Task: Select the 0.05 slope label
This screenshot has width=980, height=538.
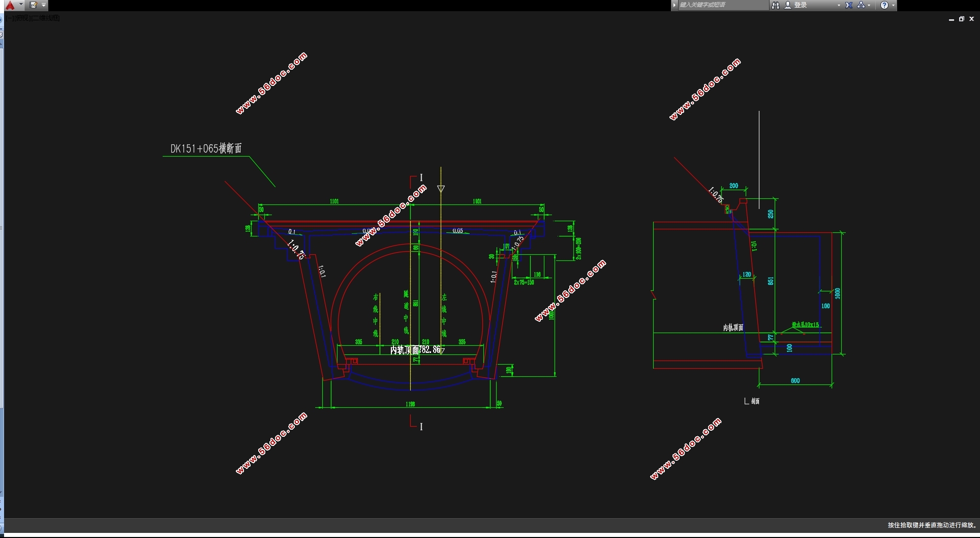Action: pos(457,231)
